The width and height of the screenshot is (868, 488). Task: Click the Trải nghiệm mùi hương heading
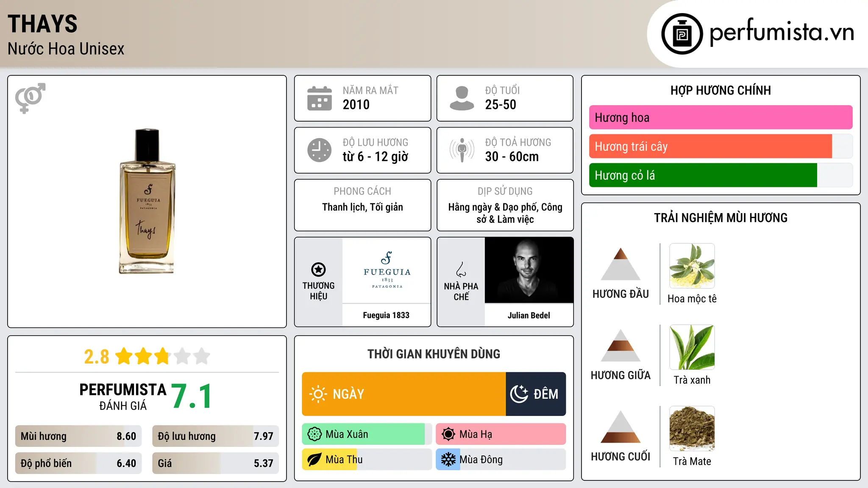721,218
